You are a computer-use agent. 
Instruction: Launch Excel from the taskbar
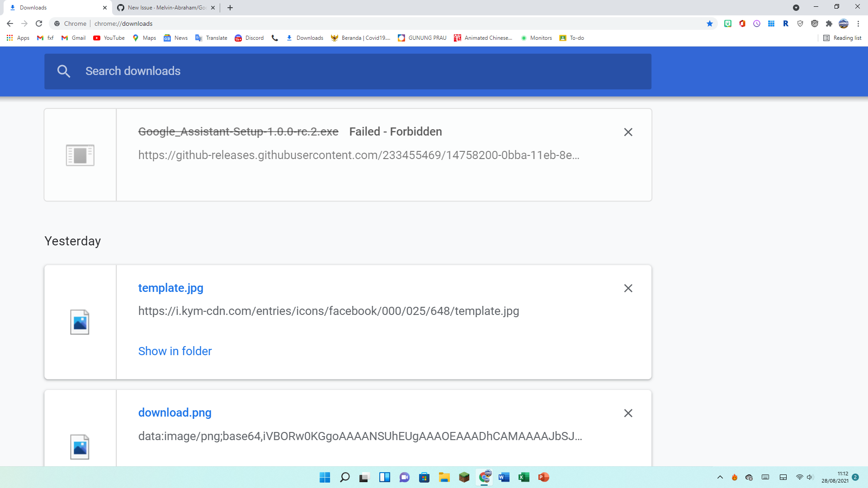[524, 477]
